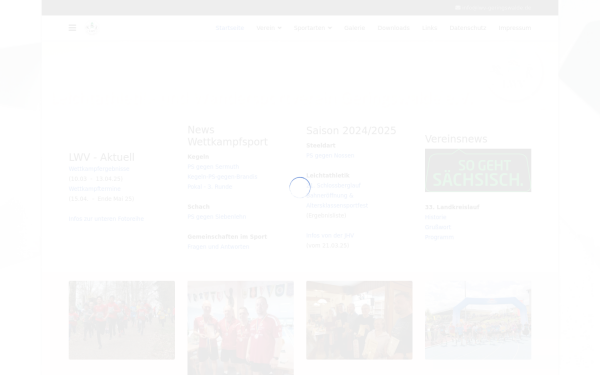Click the (vom 21.03.25) text
The width and height of the screenshot is (600, 375).
[x=328, y=246]
